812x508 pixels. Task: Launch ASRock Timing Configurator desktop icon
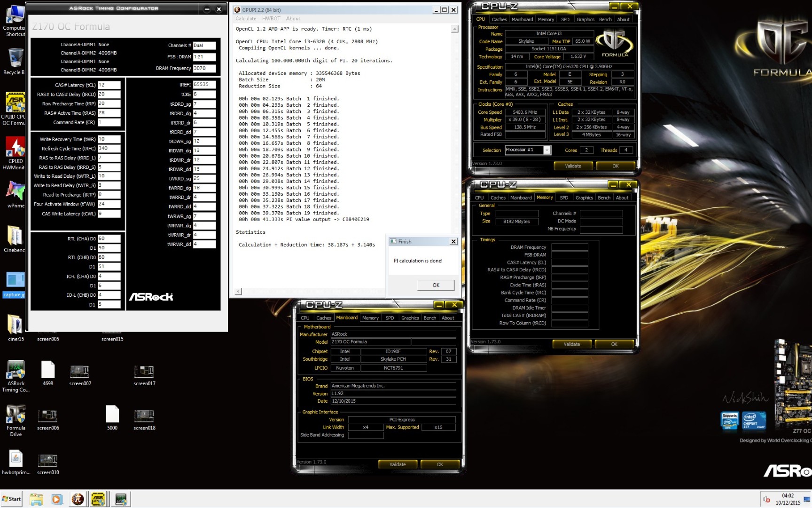tap(16, 375)
